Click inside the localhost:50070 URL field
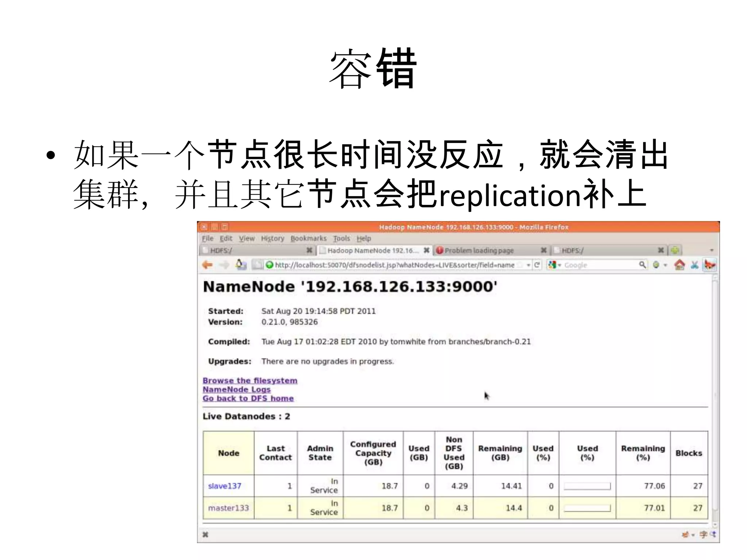 (395, 265)
